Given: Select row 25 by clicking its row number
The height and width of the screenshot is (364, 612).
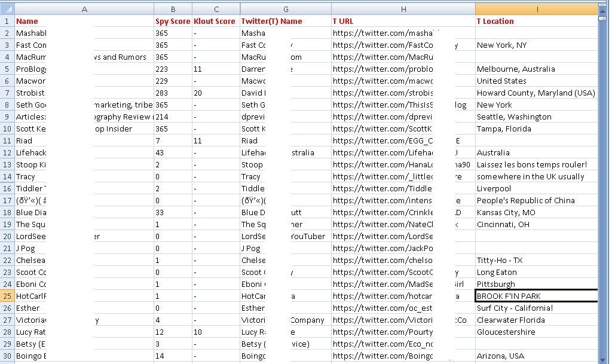Looking at the screenshot, I should [7, 296].
